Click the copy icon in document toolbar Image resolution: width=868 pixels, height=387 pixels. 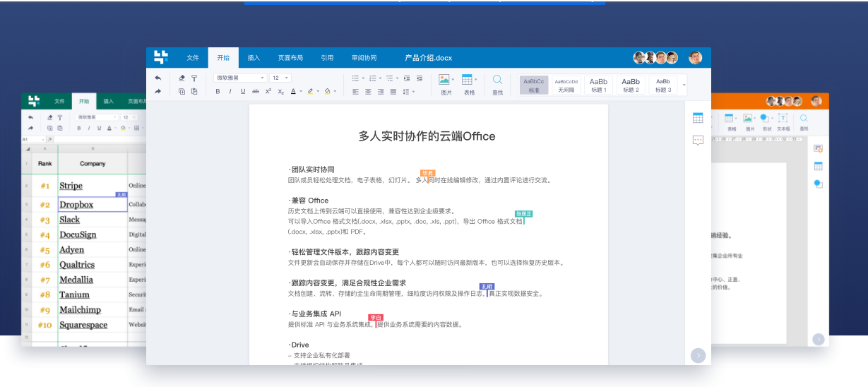(x=182, y=91)
